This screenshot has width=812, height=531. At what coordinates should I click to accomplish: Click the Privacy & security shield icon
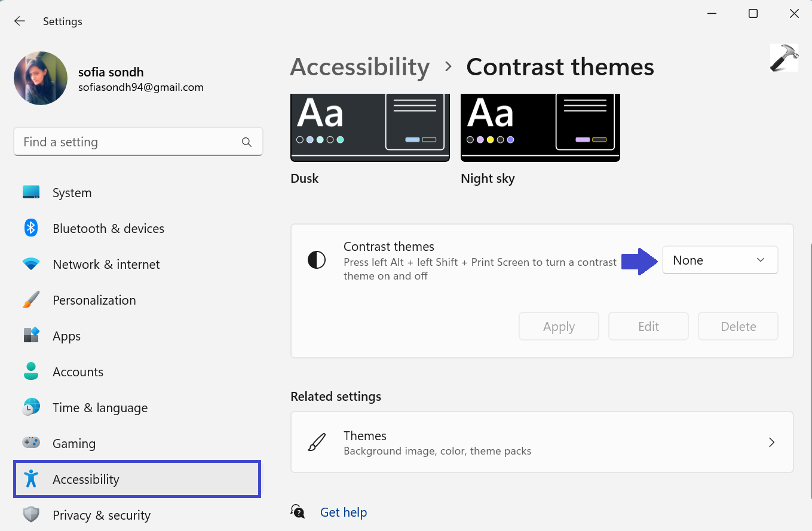(x=31, y=515)
